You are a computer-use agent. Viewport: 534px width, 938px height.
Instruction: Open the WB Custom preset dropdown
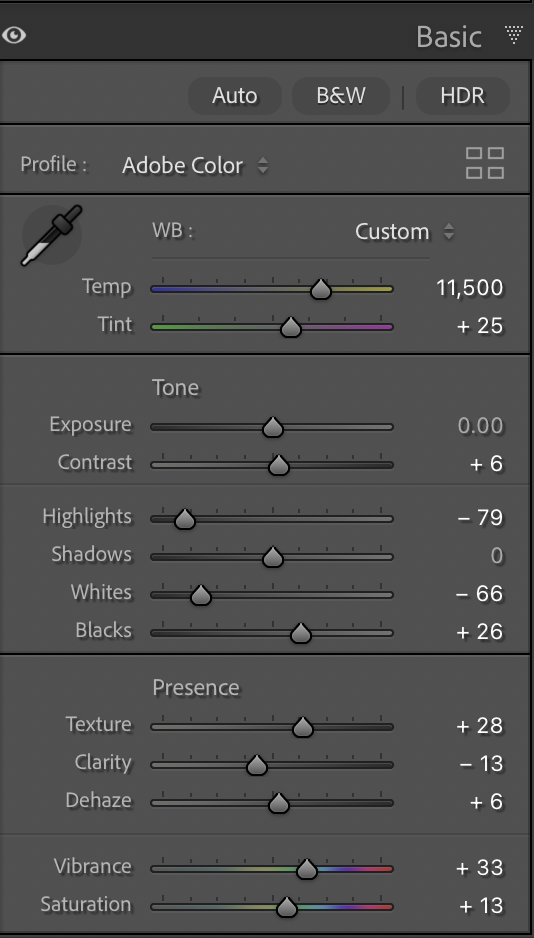(x=405, y=232)
